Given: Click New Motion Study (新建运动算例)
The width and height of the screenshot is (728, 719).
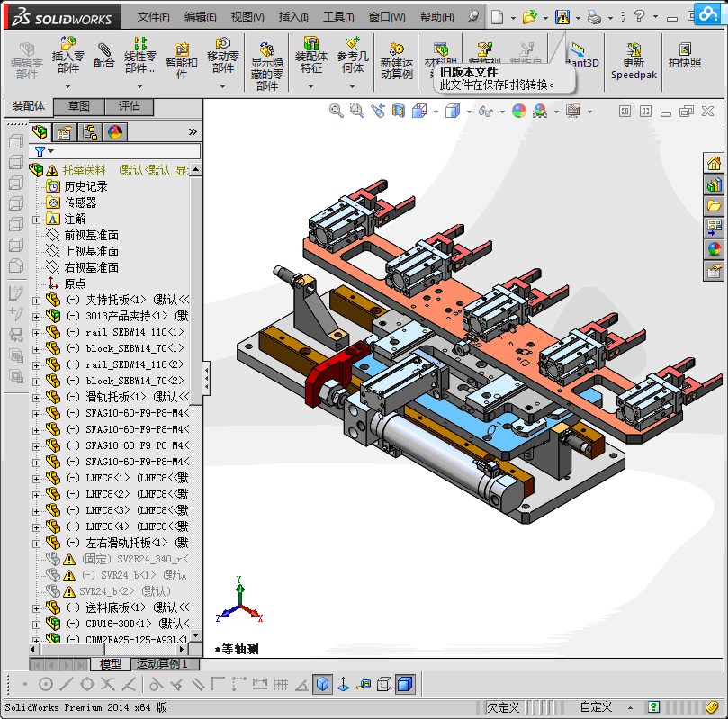Looking at the screenshot, I should [x=397, y=60].
